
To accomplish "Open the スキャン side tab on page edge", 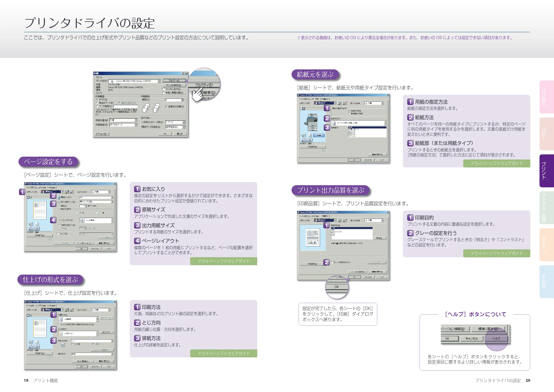I will click(x=546, y=245).
